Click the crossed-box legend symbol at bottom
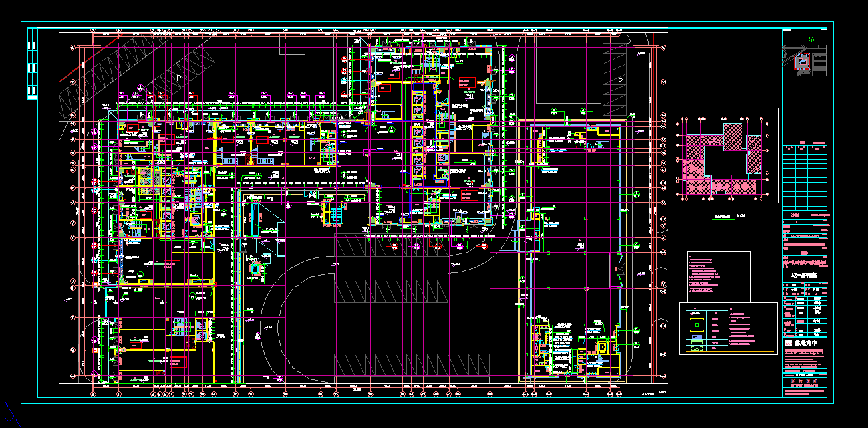The width and height of the screenshot is (868, 428). (696, 348)
